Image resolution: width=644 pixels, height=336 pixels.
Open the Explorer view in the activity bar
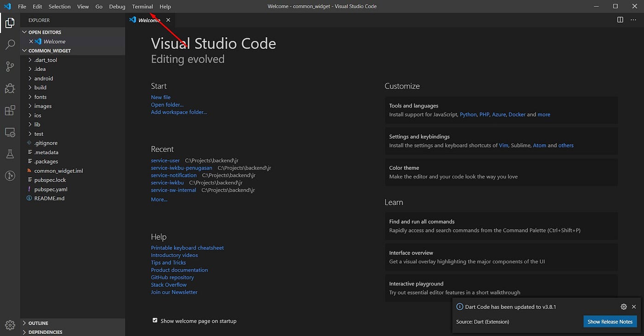[10, 23]
